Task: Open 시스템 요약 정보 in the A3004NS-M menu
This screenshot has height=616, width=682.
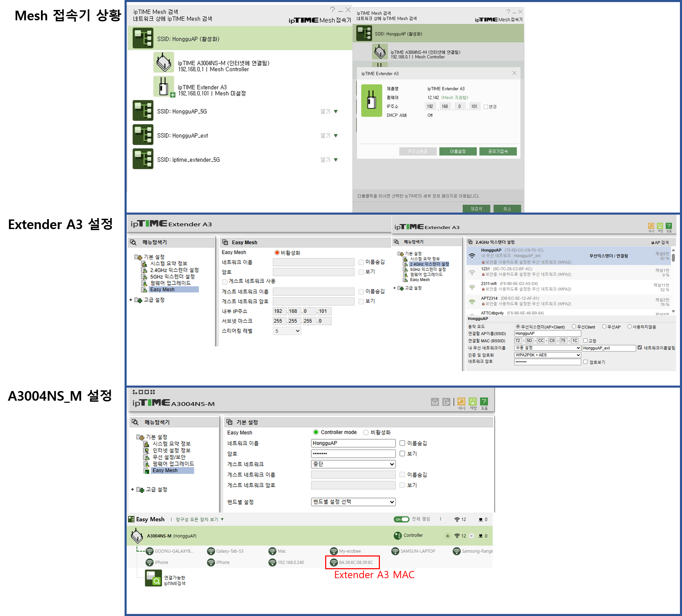Action: [171, 444]
